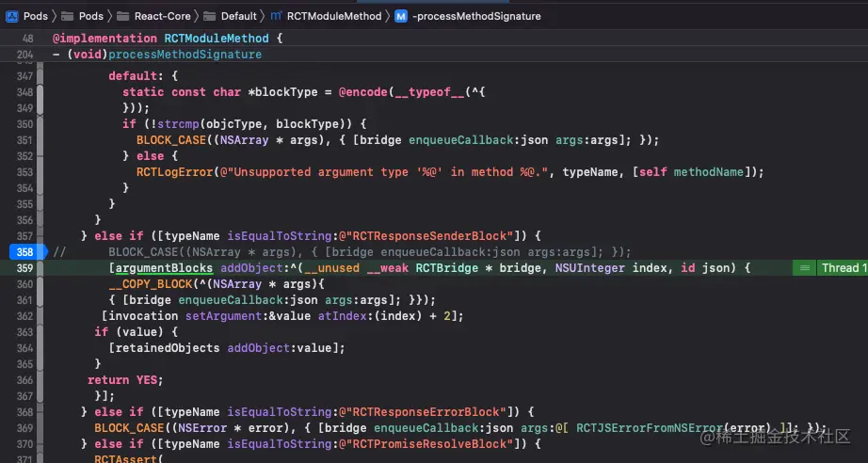Screen dimensions: 868x463
Task: Click the annotation lines icon beside Thread 1
Action: click(804, 268)
